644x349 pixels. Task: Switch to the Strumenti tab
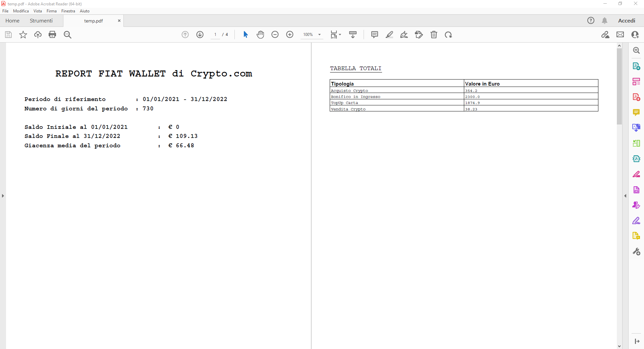[41, 20]
